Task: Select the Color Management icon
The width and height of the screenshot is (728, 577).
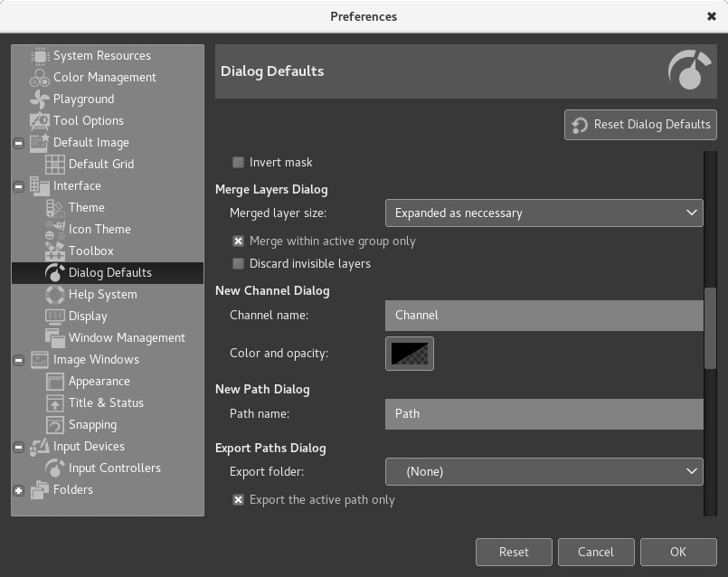Action: click(39, 77)
